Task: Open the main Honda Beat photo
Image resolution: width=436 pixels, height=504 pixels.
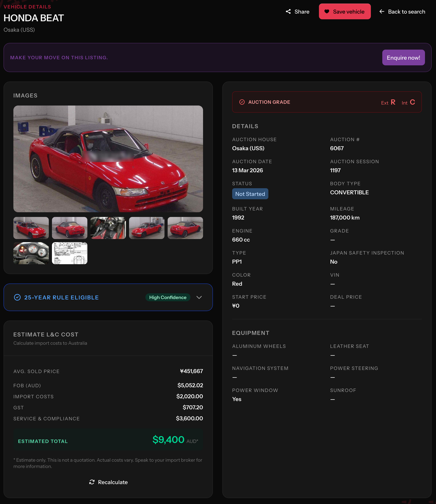Action: (108, 159)
